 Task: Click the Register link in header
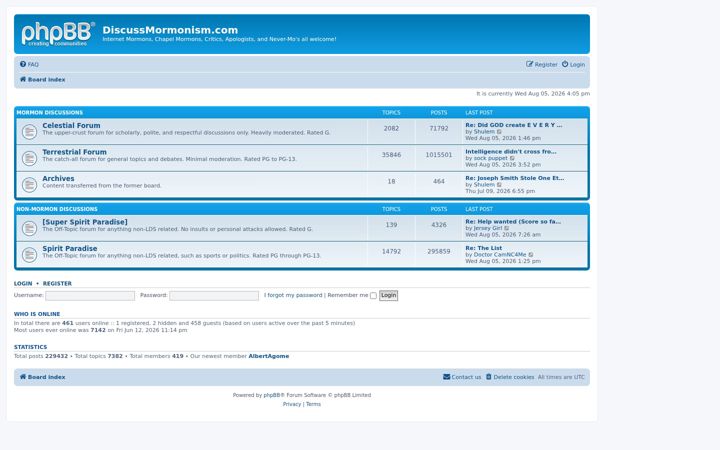546,65
